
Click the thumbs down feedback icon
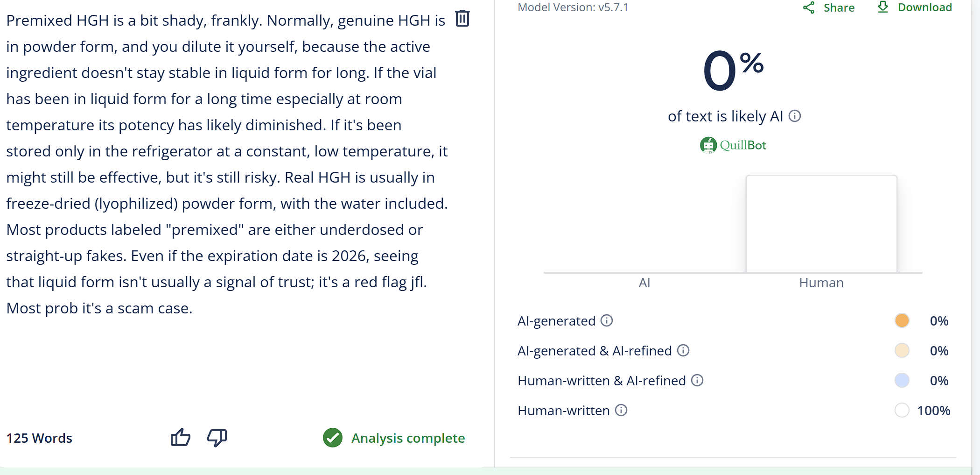pyautogui.click(x=217, y=438)
